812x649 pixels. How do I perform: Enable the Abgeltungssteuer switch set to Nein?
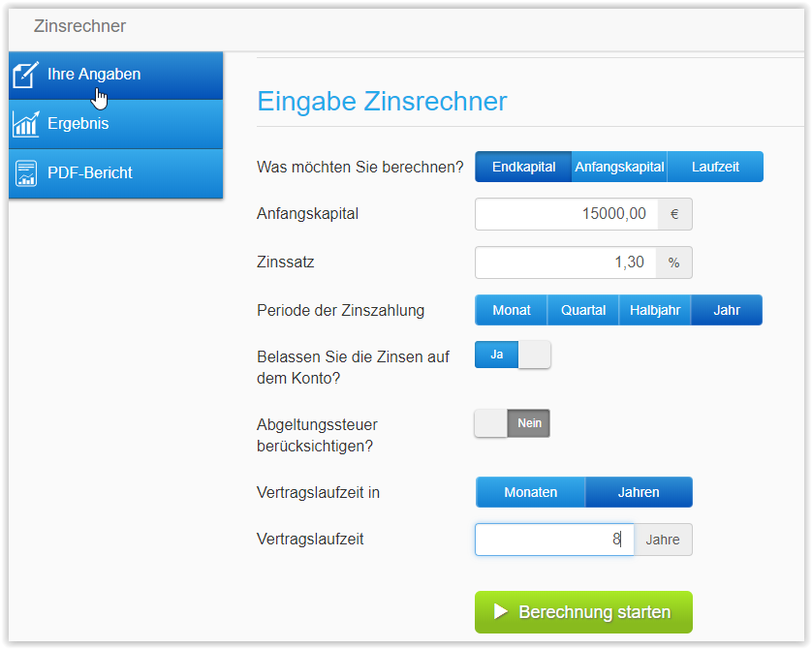point(513,423)
